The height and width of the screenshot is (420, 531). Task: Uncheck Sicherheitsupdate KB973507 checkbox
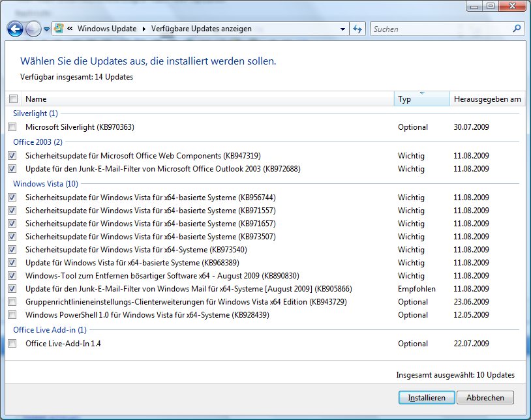tap(12, 237)
